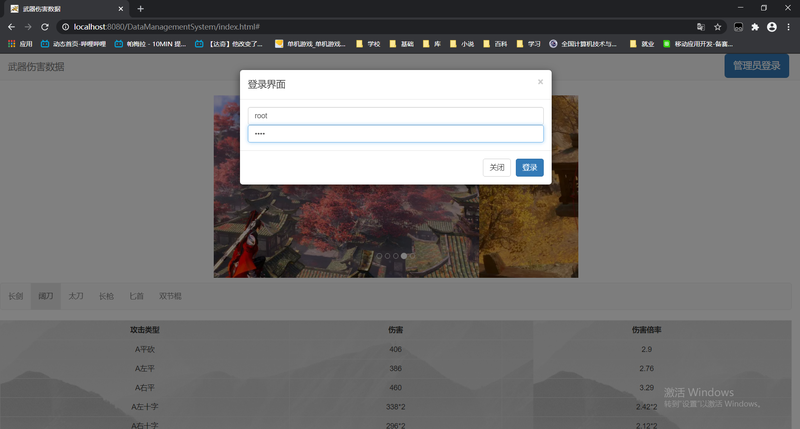Minimize the Chrome window
800x429 pixels.
pyautogui.click(x=740, y=8)
